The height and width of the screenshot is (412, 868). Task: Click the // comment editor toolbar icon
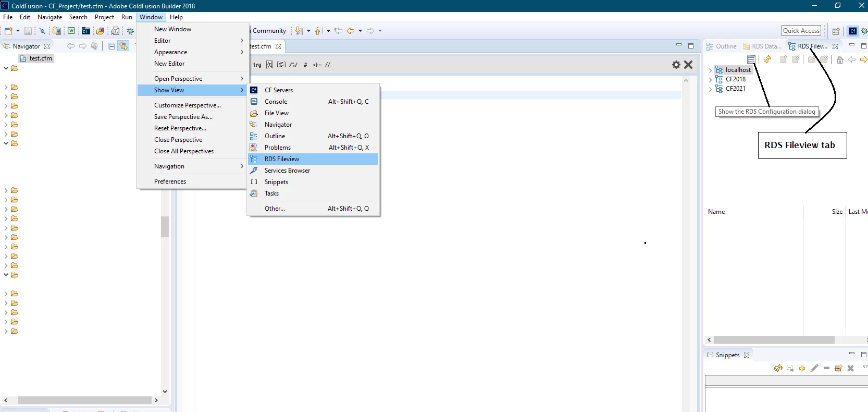[328, 65]
